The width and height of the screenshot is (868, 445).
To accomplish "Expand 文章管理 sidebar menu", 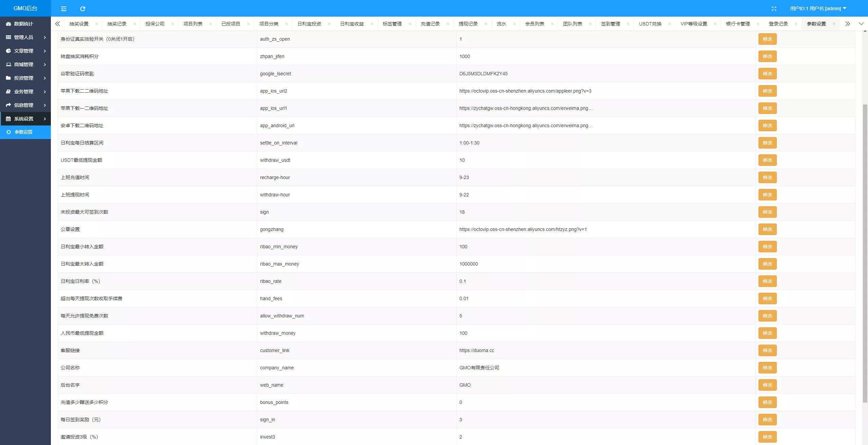I will 25,51.
